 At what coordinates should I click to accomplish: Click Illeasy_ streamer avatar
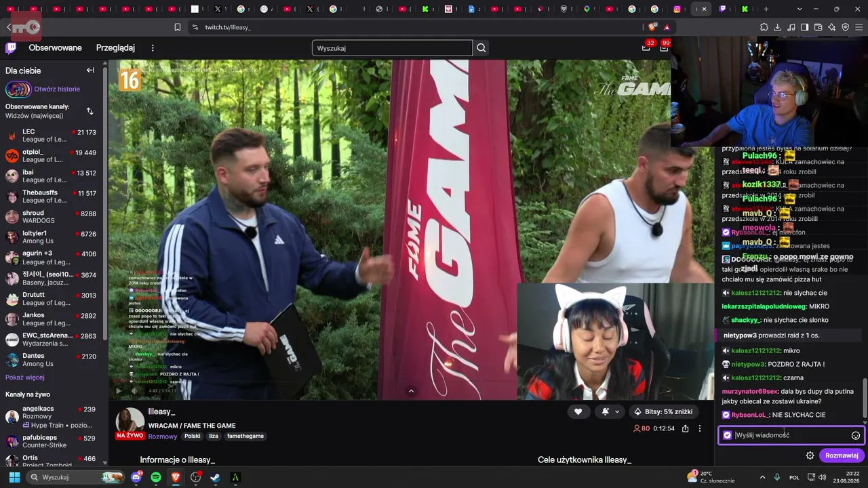130,422
